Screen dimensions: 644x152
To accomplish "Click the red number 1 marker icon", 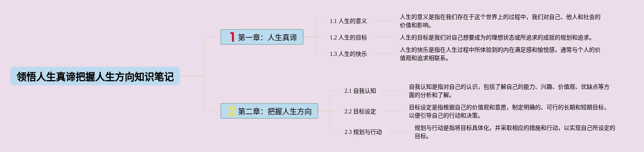I will point(232,37).
